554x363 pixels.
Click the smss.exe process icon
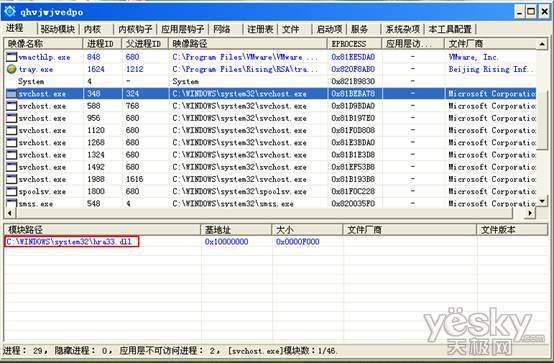11,203
